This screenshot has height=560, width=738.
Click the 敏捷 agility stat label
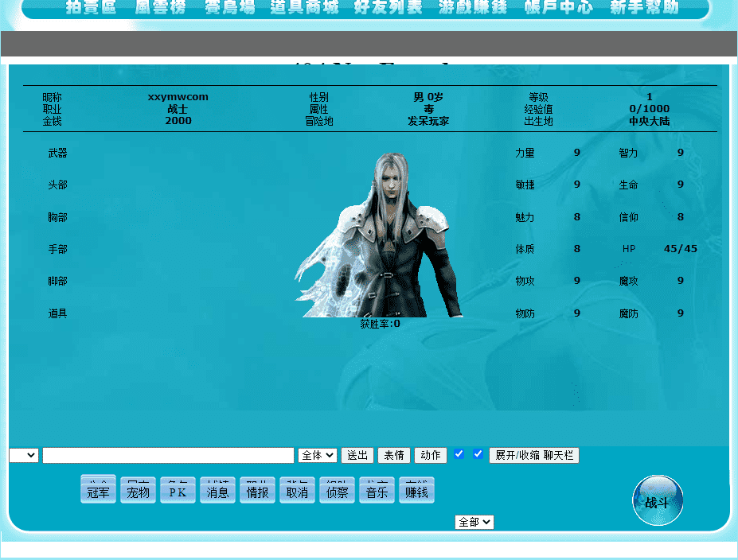pos(525,185)
